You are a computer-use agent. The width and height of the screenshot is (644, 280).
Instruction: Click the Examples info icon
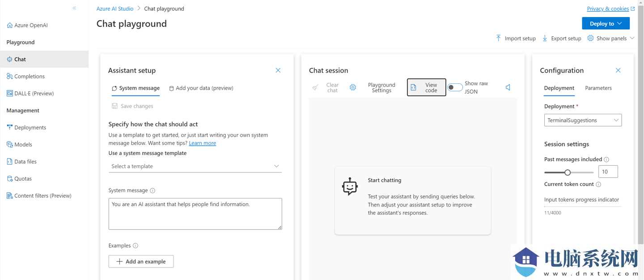136,246
